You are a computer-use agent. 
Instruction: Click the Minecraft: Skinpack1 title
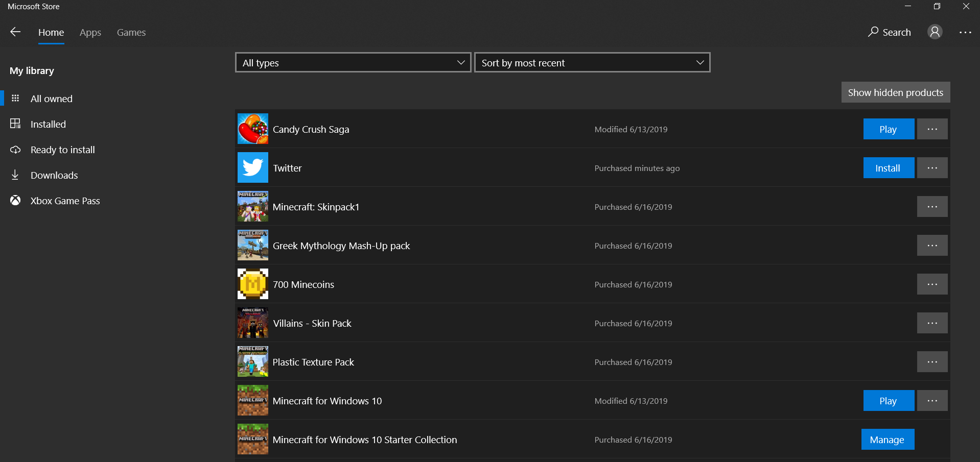316,207
